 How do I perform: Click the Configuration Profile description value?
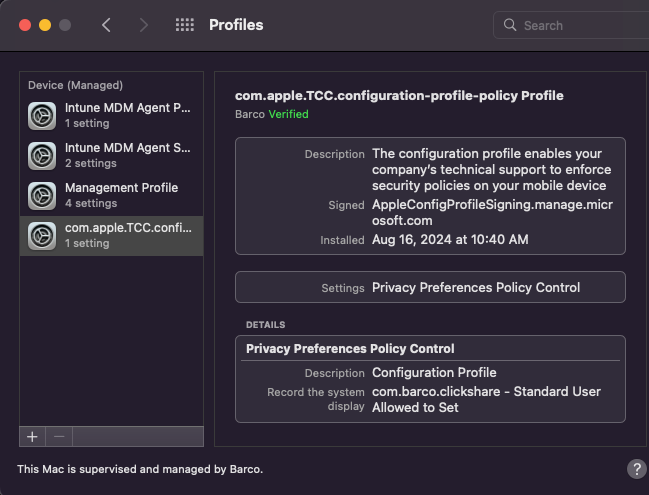(434, 372)
